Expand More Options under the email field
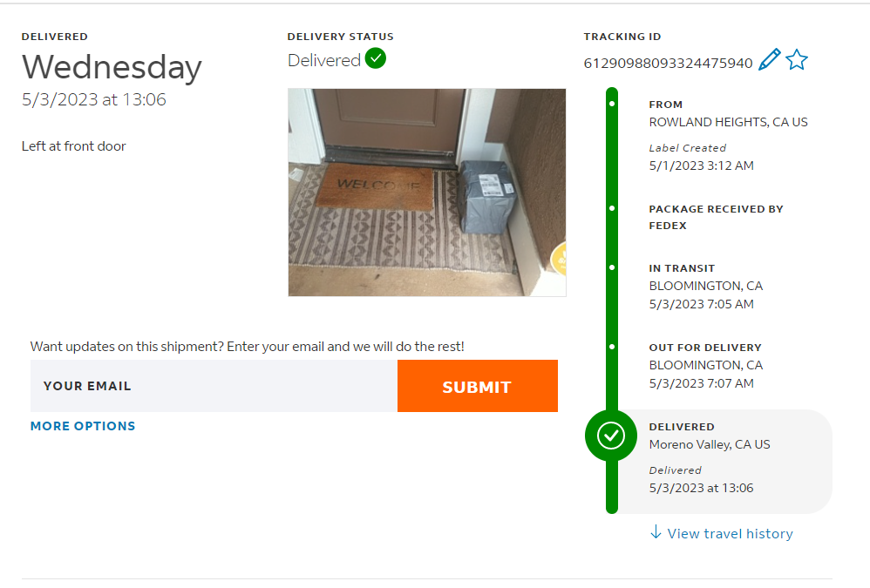This screenshot has width=870, height=588. (x=83, y=426)
